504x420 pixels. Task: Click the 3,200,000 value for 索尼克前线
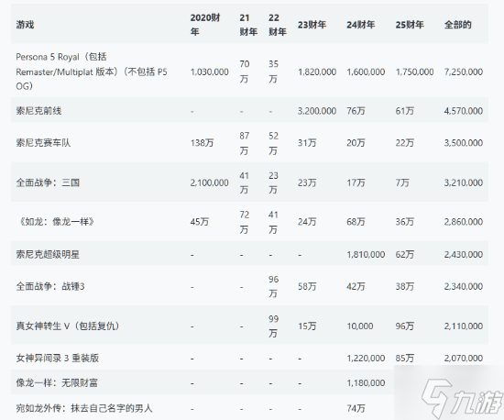click(x=317, y=111)
